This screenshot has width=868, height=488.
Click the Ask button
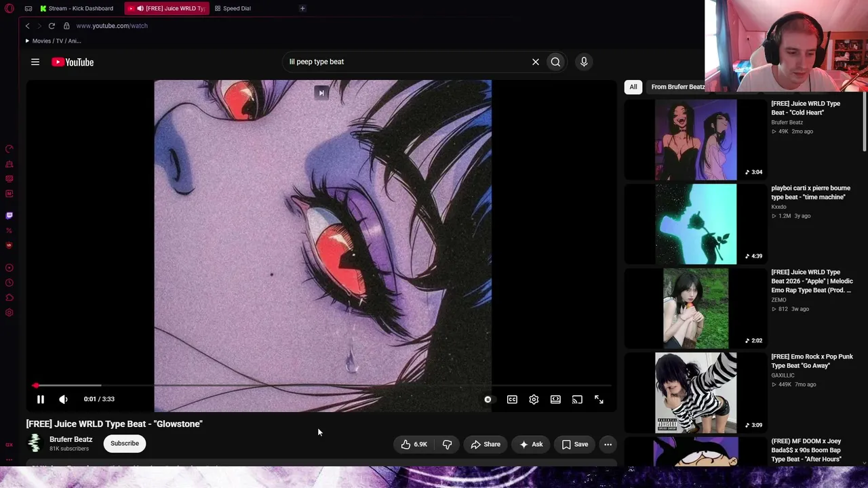(531, 445)
